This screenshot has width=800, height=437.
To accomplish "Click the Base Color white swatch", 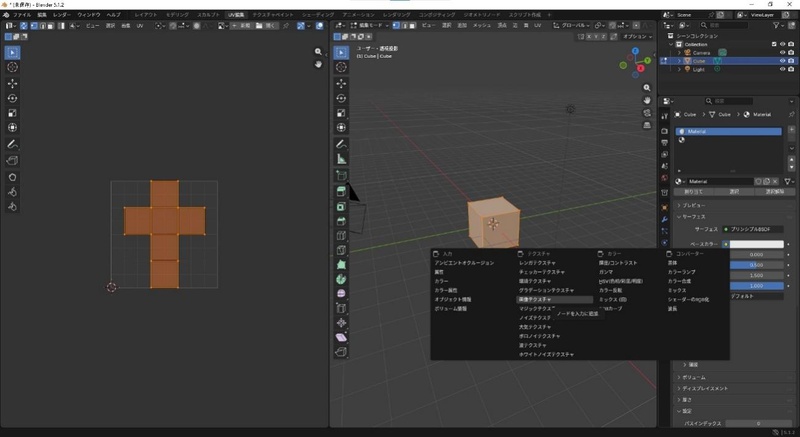I will pos(757,244).
